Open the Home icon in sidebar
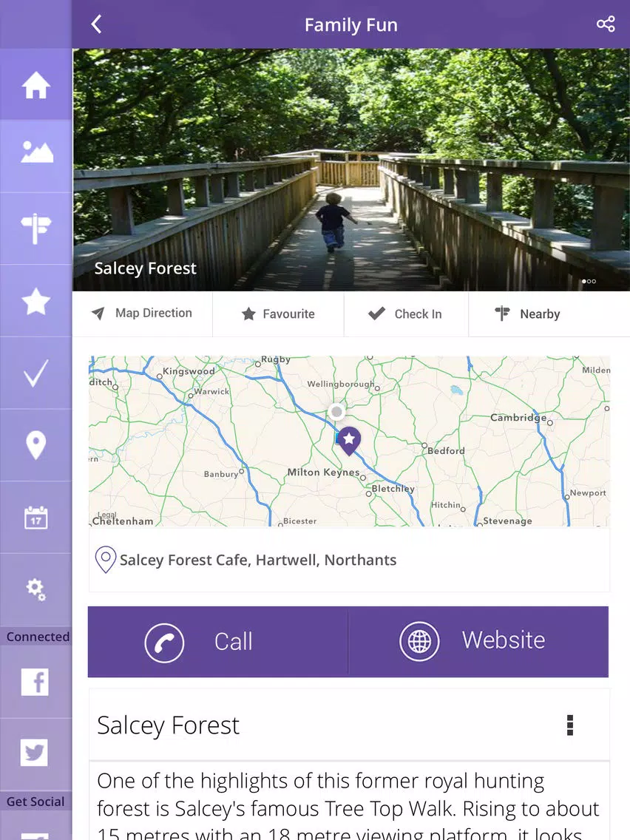Viewport: 630px width, 840px height. (x=36, y=84)
